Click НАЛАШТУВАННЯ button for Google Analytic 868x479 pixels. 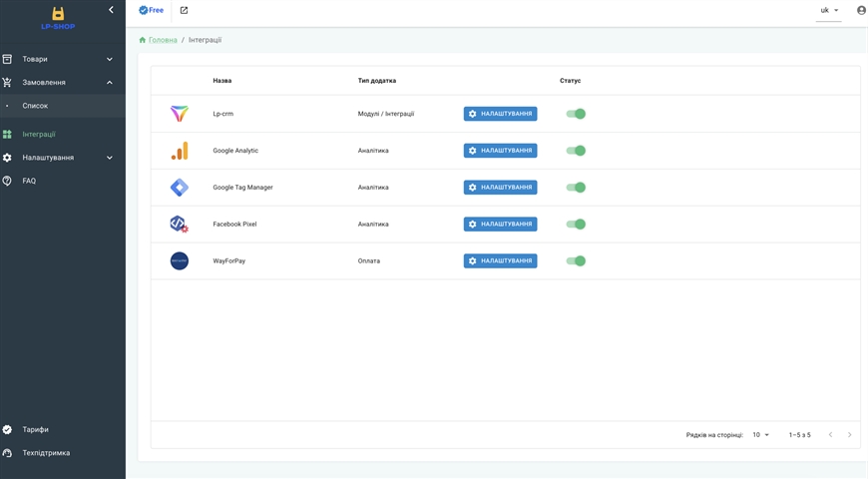500,151
